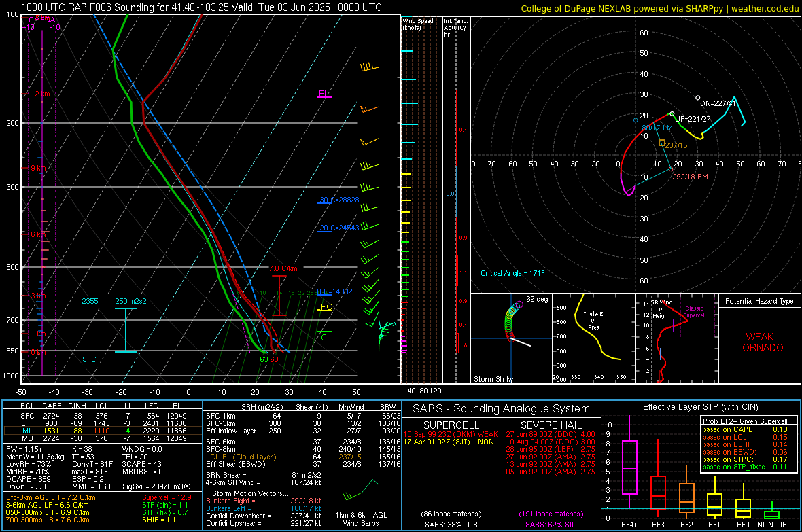Click the Wind Speed (knots) panel header

tap(418, 24)
